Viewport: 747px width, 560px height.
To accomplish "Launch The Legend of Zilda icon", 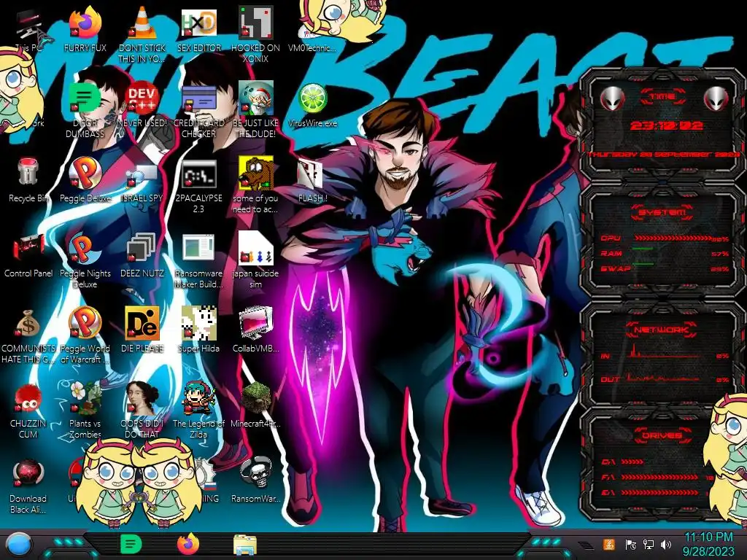I will [x=198, y=398].
